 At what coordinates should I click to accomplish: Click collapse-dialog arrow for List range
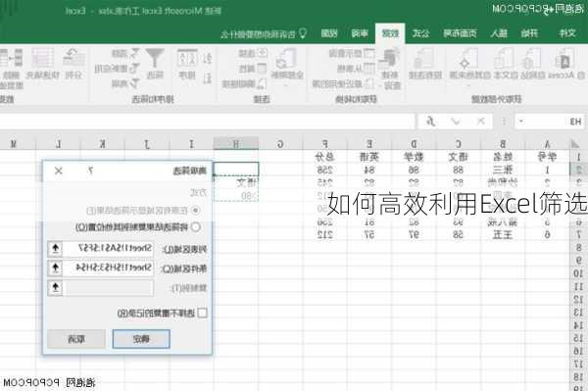(56, 249)
